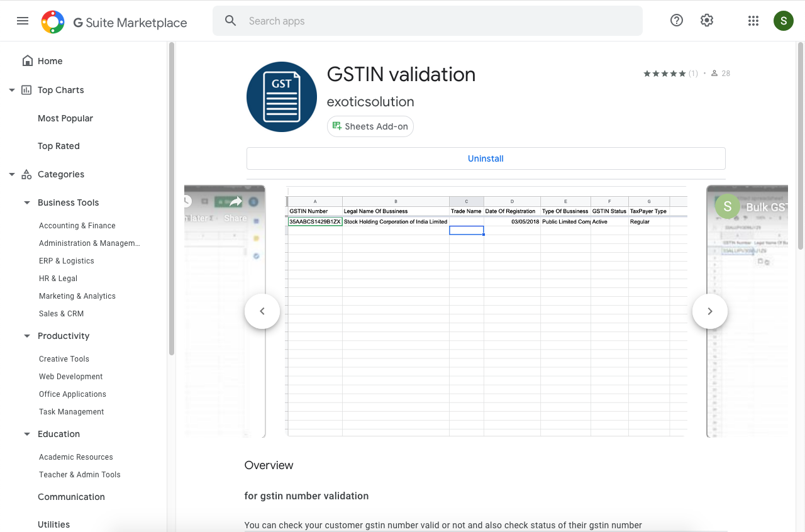Viewport: 805px width, 532px height.
Task: Select the Home sidebar item
Action: pyautogui.click(x=50, y=60)
